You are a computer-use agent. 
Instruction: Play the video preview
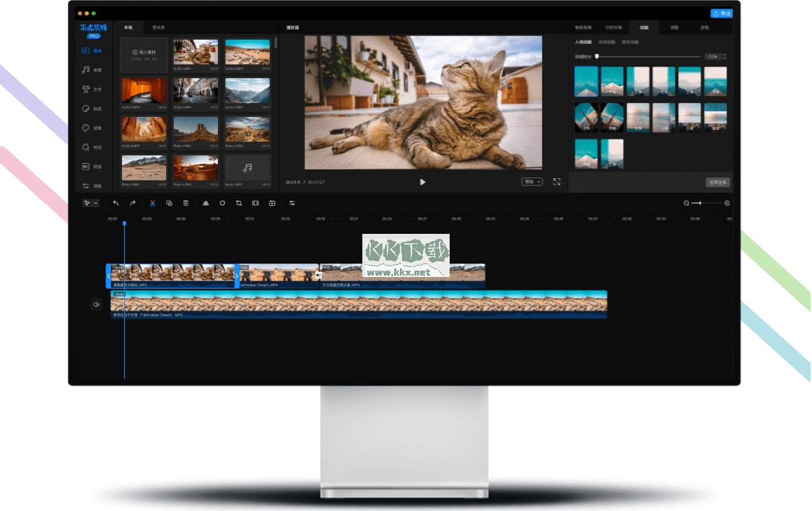point(422,182)
